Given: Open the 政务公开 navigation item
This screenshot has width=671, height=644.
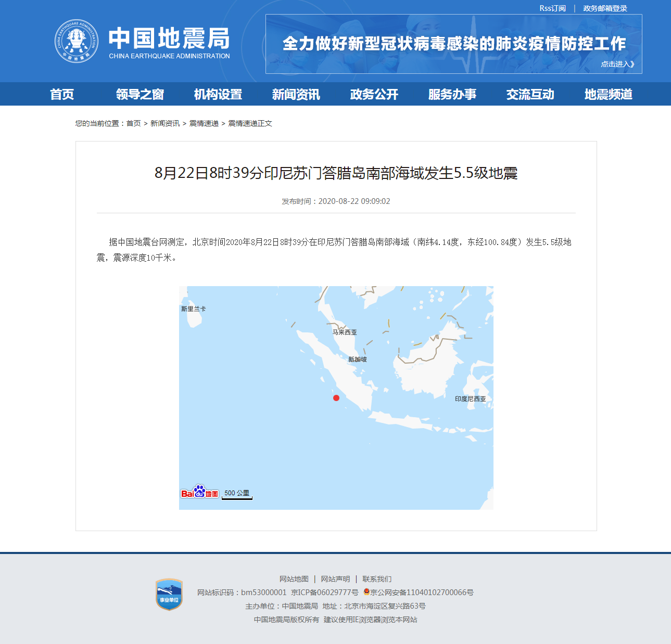Looking at the screenshot, I should [374, 94].
